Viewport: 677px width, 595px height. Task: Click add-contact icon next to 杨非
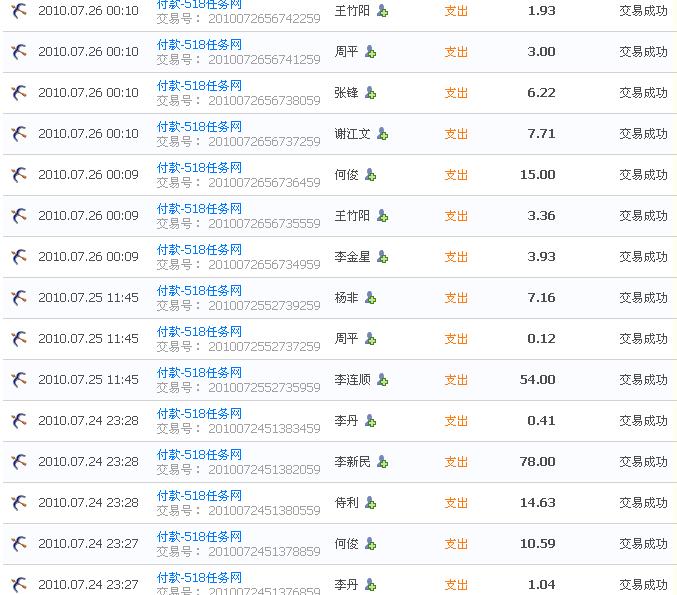click(x=371, y=298)
